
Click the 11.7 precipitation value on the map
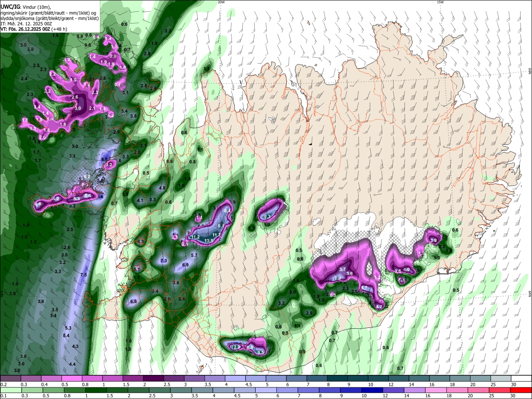tap(217, 235)
